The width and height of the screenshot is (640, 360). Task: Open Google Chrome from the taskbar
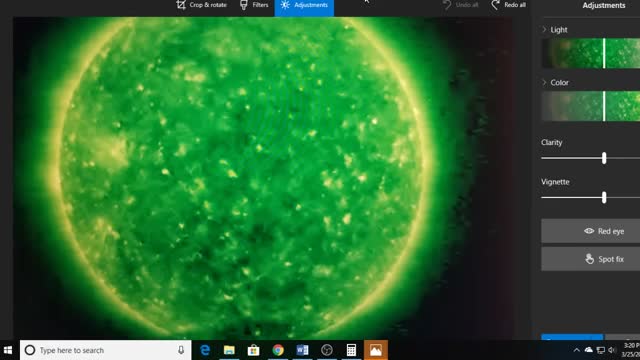278,350
